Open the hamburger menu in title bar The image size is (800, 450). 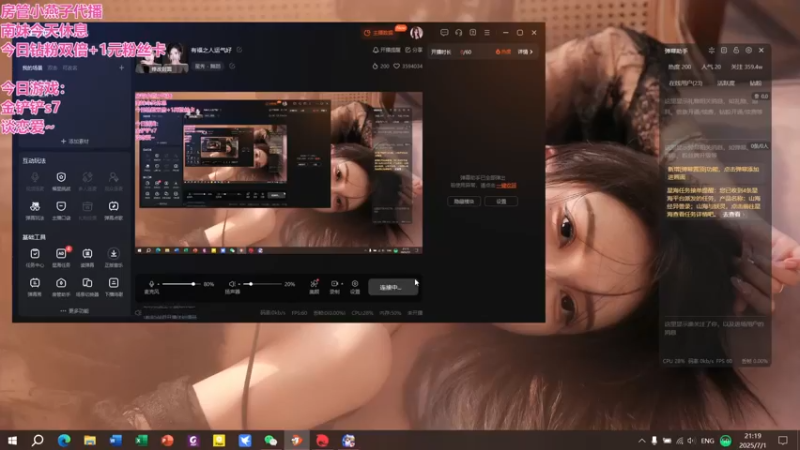(x=487, y=33)
